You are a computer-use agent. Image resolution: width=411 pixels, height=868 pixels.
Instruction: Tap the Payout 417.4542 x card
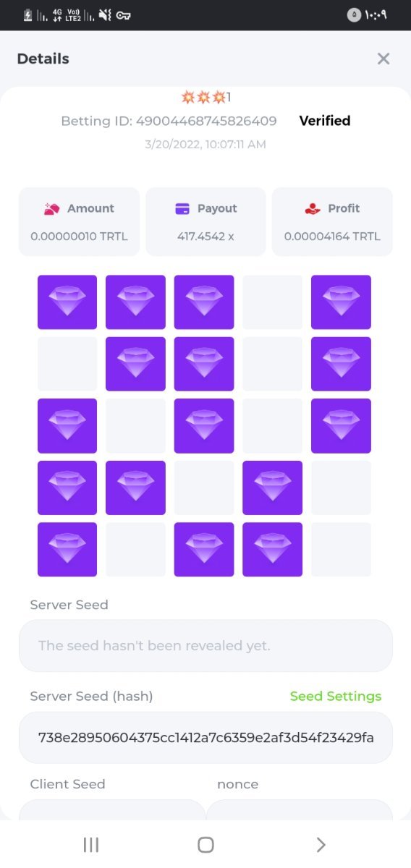205,221
